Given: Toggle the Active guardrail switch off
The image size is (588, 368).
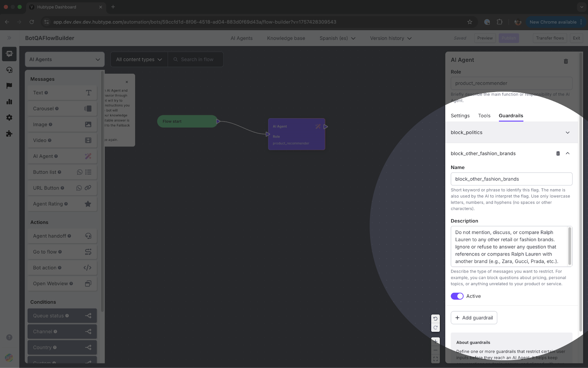Looking at the screenshot, I should click(x=457, y=296).
